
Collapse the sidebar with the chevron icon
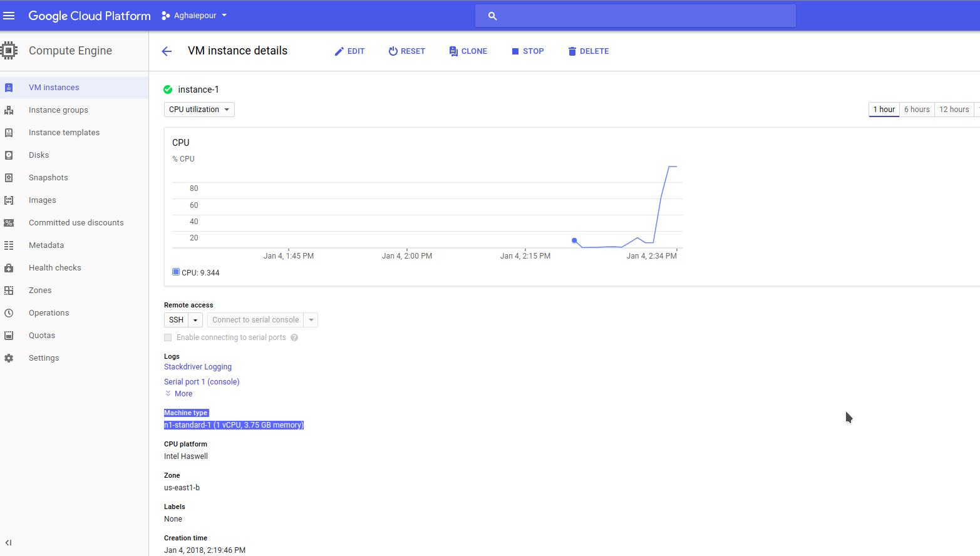point(8,543)
